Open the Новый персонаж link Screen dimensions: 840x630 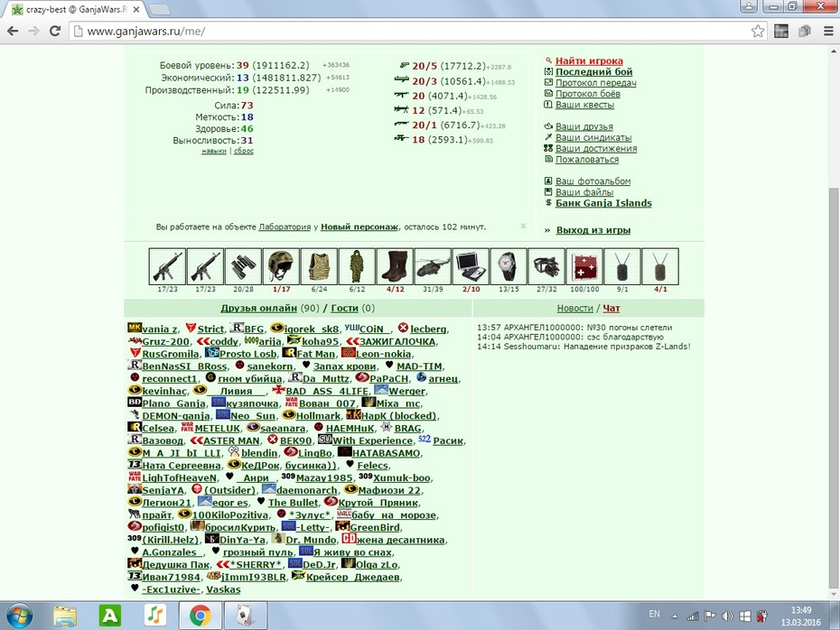point(359,227)
